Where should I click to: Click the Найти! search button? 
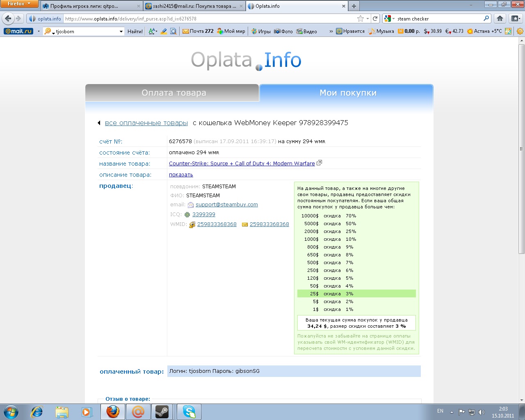(135, 31)
